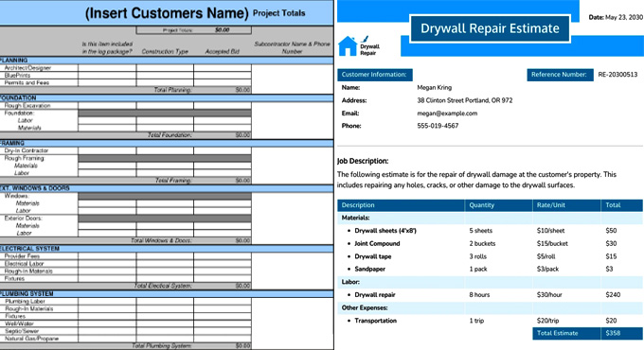Click the Job Description heading
The height and width of the screenshot is (350, 644).
click(363, 161)
